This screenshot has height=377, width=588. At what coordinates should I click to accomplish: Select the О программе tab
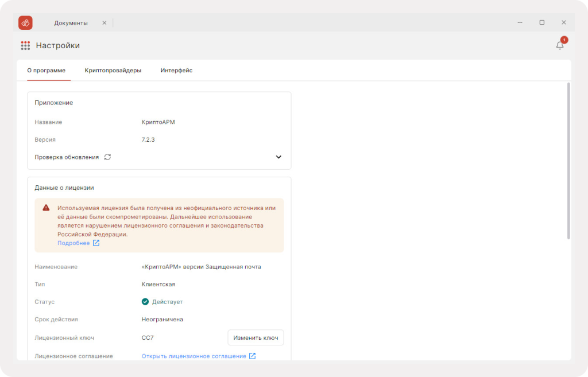coord(46,71)
